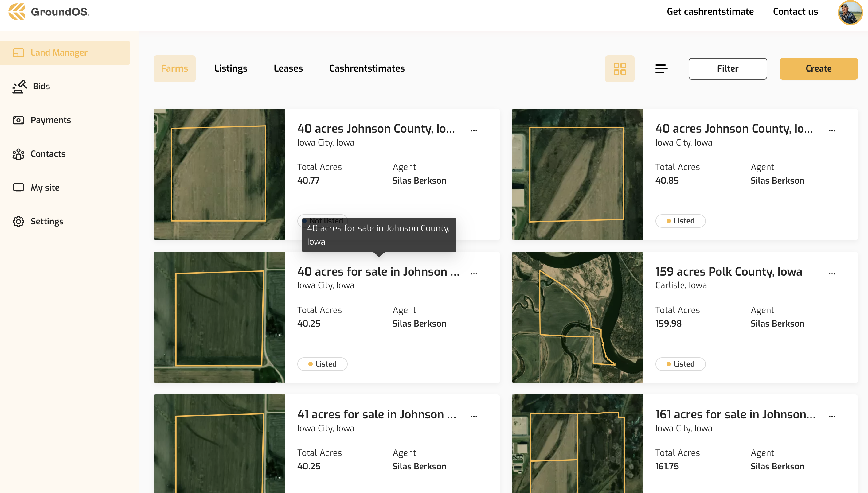Screen dimensions: 868x493
Task: Click Silas Berkson agent on 40.77 acres card
Action: [419, 181]
